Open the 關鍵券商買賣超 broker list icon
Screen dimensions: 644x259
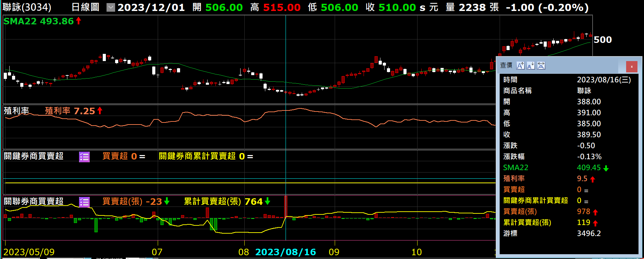(x=84, y=157)
